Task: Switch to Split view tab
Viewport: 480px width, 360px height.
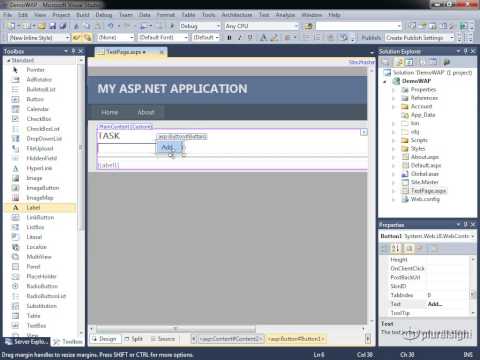Action: [134, 339]
